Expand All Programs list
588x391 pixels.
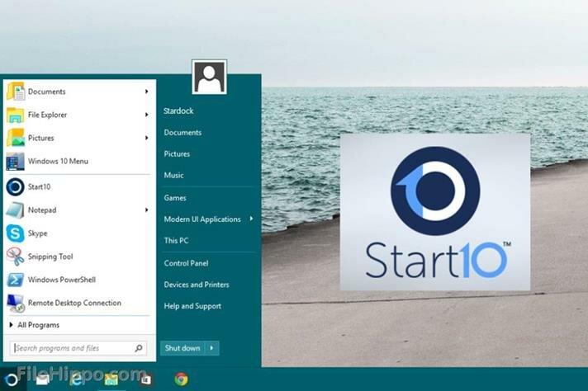point(35,325)
